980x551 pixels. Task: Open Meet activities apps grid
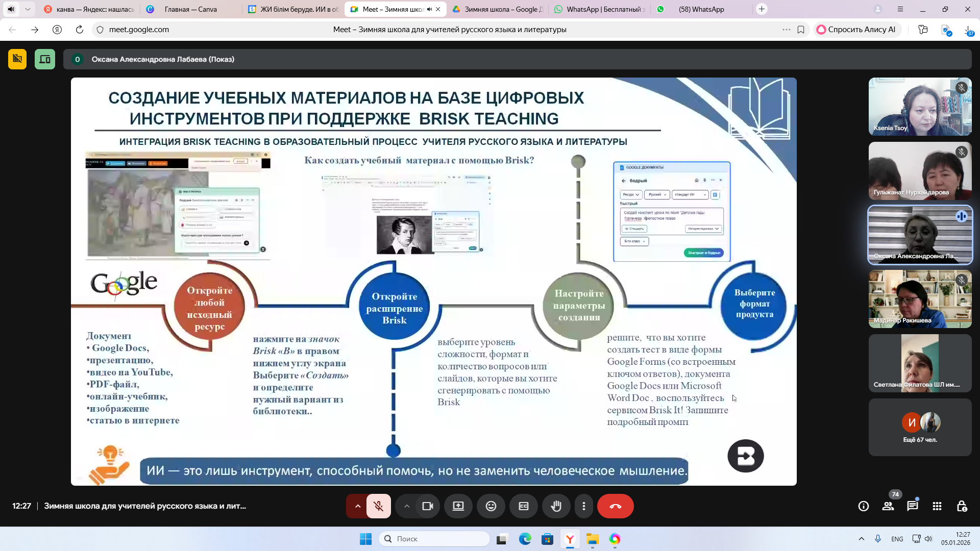pos(937,506)
